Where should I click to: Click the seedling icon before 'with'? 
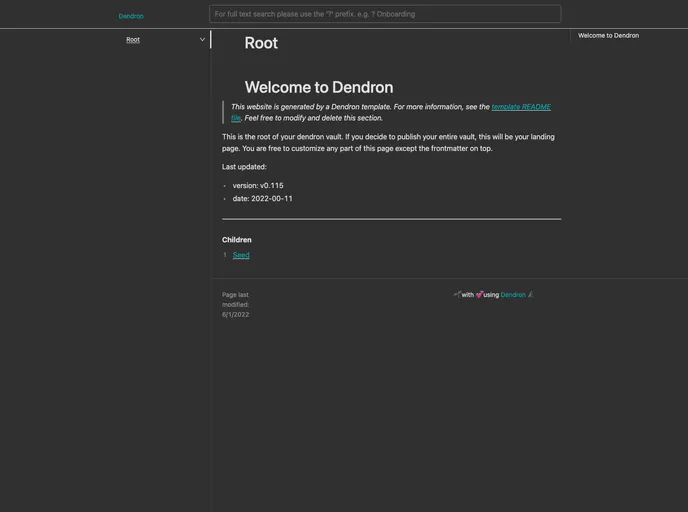(x=457, y=294)
